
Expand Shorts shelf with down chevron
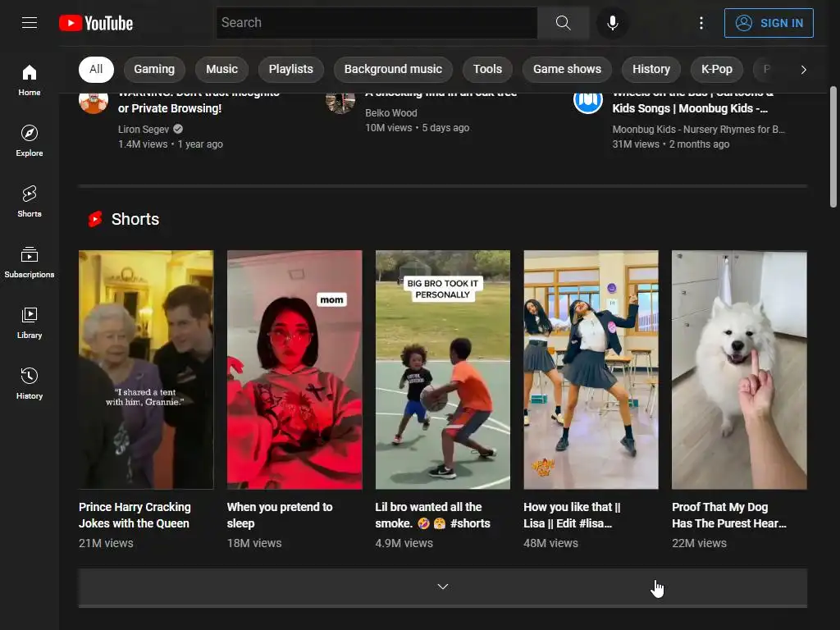442,587
